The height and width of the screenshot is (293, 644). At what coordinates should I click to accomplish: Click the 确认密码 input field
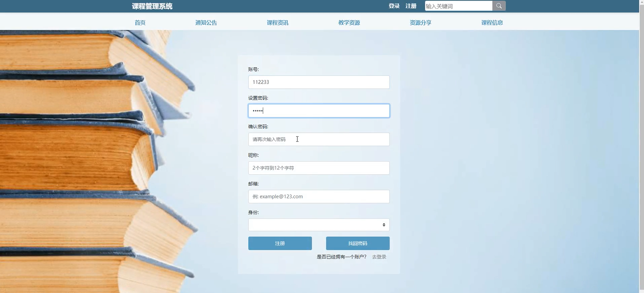point(319,139)
